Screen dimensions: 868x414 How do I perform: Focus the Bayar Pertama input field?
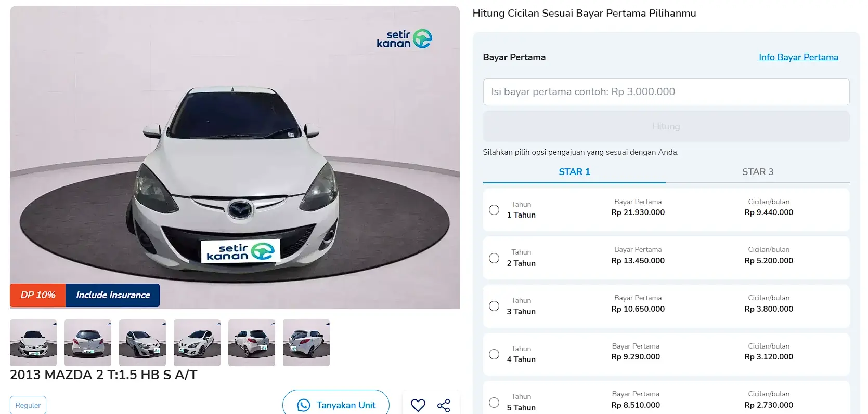click(666, 92)
